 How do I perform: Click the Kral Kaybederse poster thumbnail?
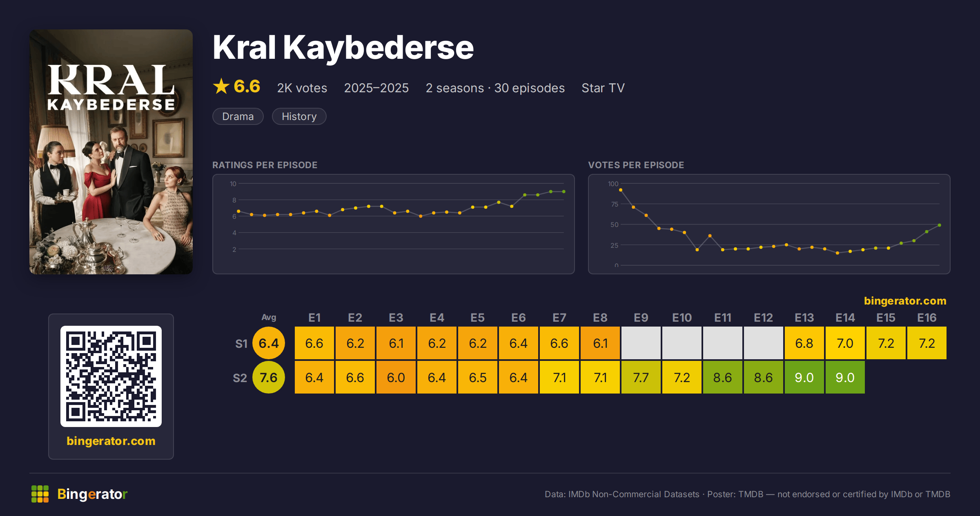tap(111, 152)
